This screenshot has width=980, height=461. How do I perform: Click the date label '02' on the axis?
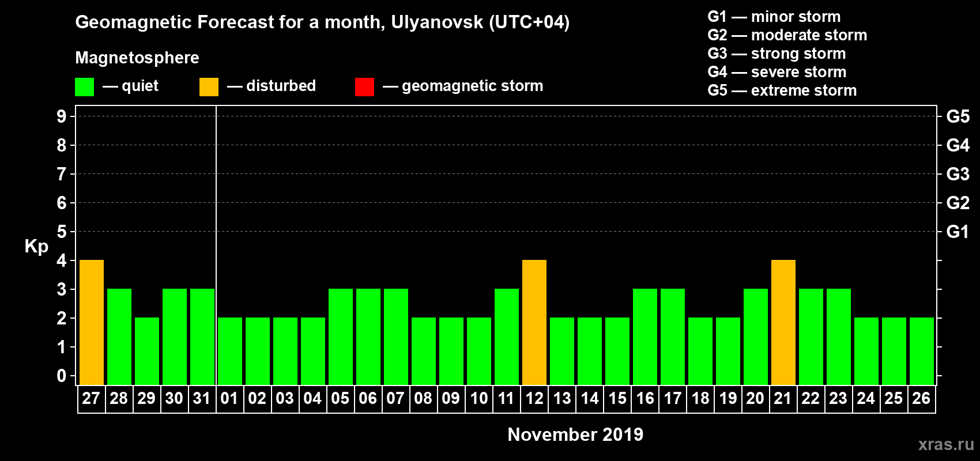(x=257, y=399)
